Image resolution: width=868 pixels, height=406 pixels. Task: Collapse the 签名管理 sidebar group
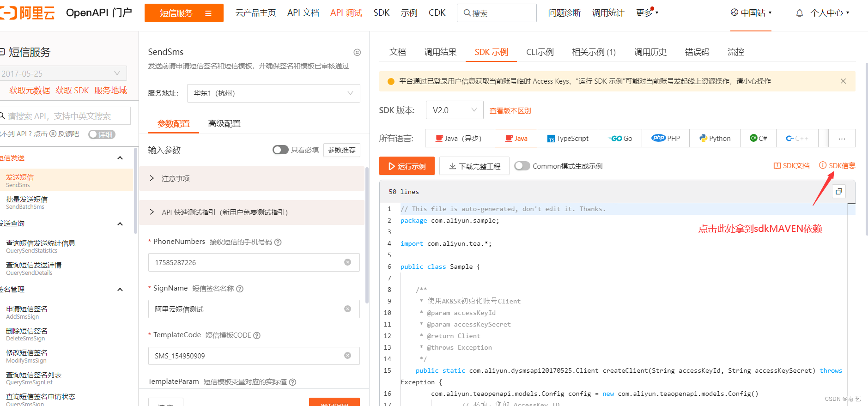(x=120, y=290)
